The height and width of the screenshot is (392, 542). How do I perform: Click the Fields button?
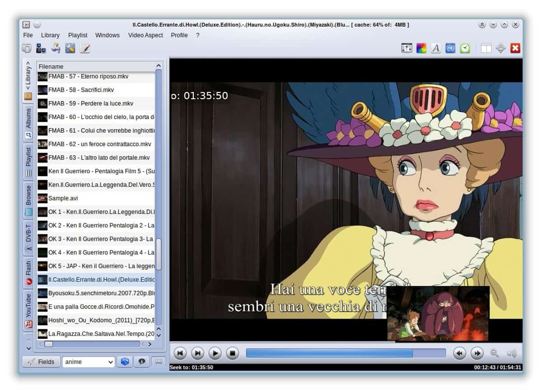point(41,362)
